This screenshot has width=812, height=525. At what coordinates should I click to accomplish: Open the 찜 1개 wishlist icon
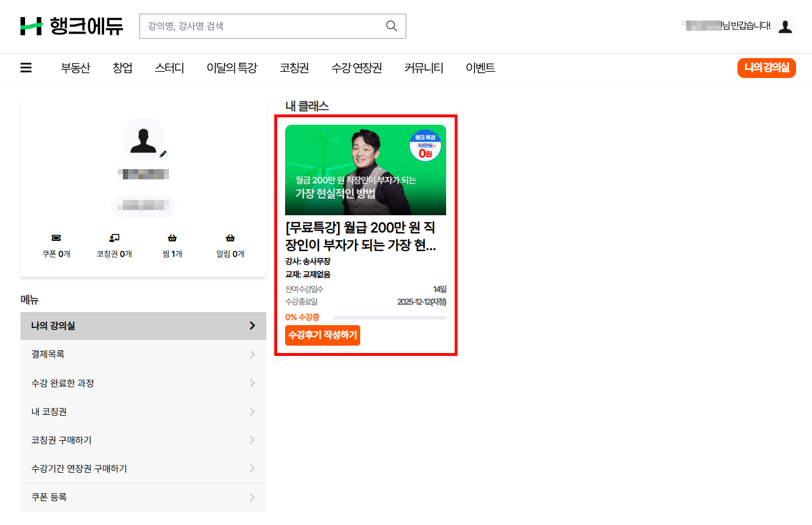tap(172, 238)
